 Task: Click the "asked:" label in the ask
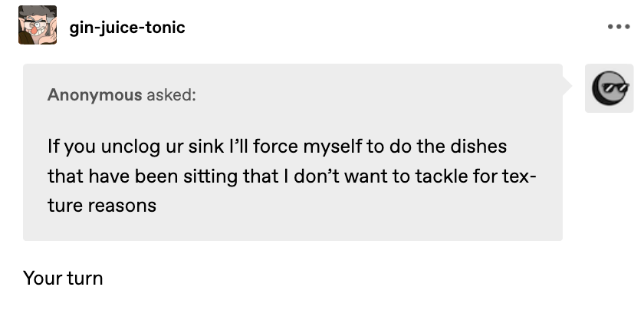[170, 95]
